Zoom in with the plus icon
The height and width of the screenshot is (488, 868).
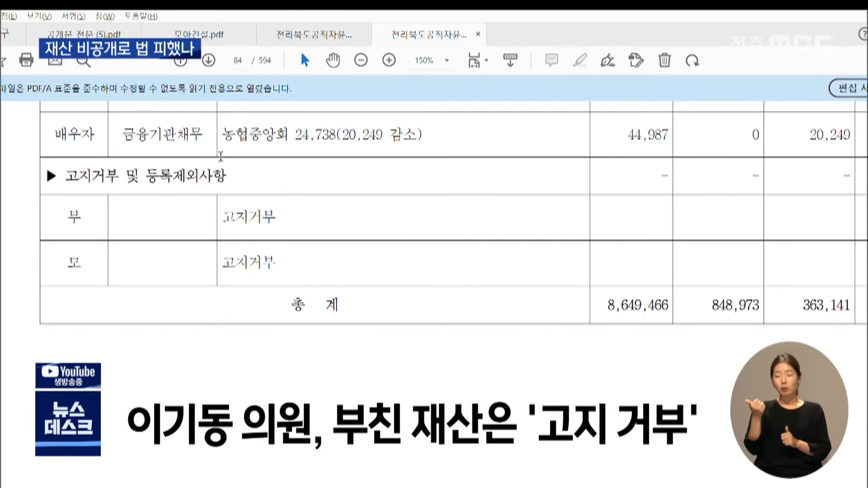tap(389, 60)
